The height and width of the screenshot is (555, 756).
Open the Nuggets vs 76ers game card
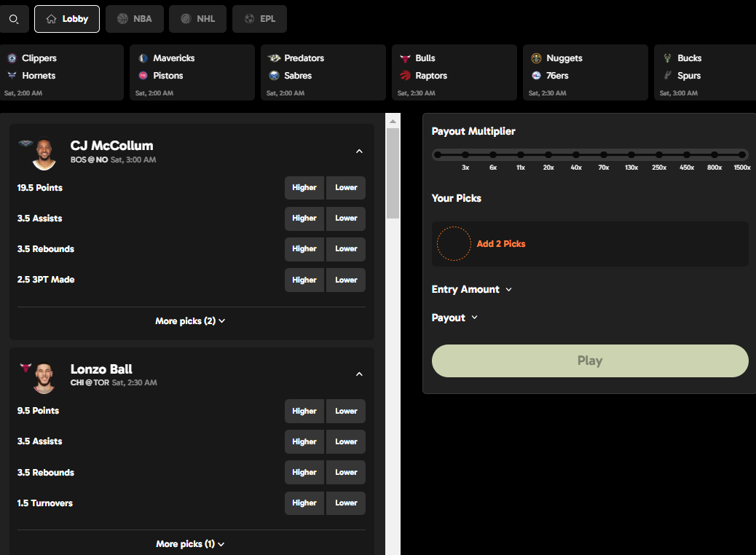tap(586, 73)
